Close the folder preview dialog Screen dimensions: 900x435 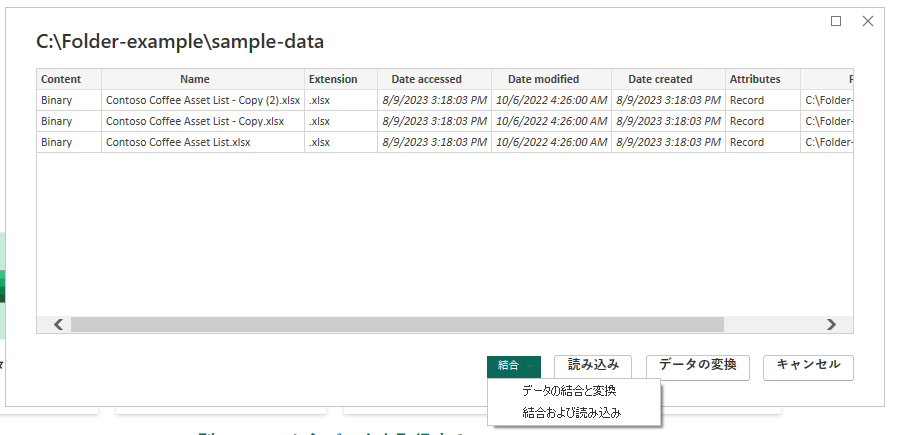click(868, 21)
